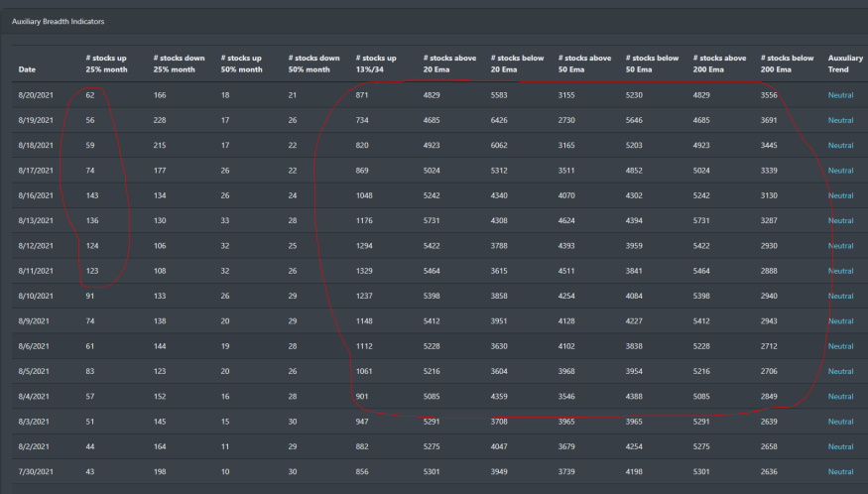
Task: Click value 901 in the 8/4/2021 row
Action: [362, 397]
